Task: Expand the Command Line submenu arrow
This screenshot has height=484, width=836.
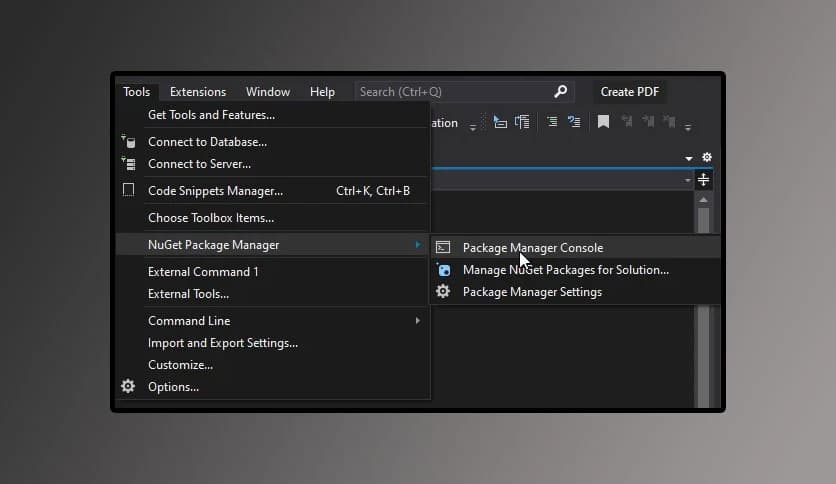Action: click(x=418, y=321)
